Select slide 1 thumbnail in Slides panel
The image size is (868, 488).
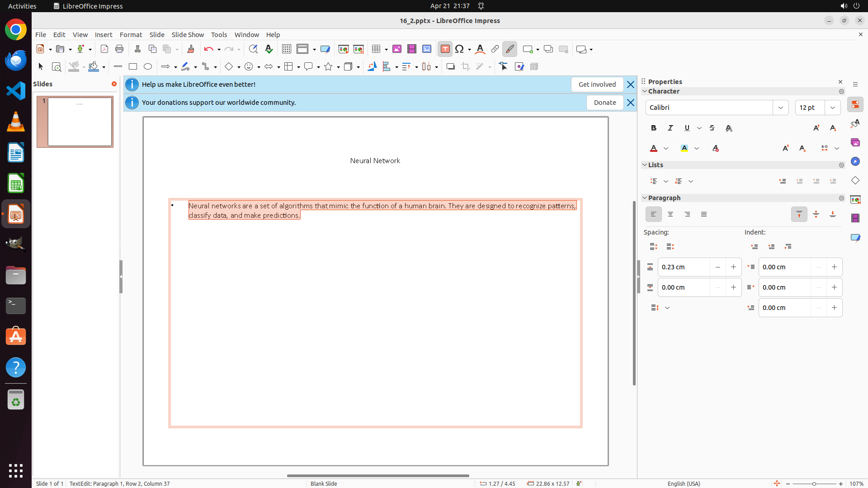80,122
